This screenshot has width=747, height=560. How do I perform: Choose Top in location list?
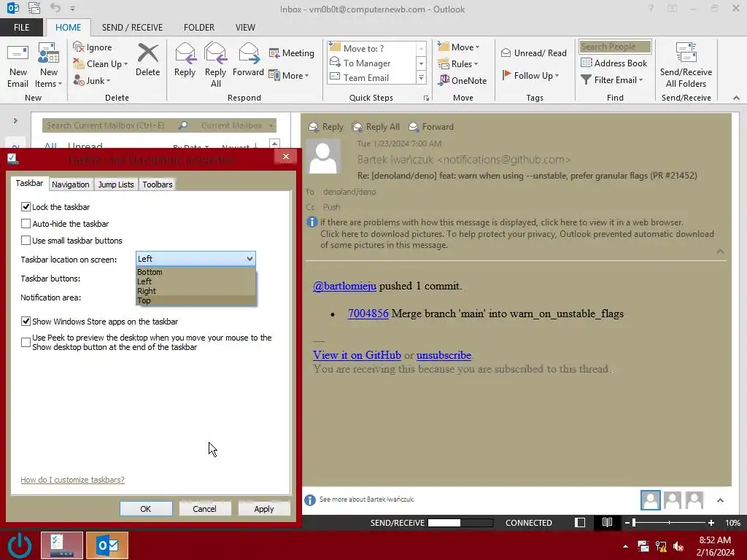coord(196,300)
